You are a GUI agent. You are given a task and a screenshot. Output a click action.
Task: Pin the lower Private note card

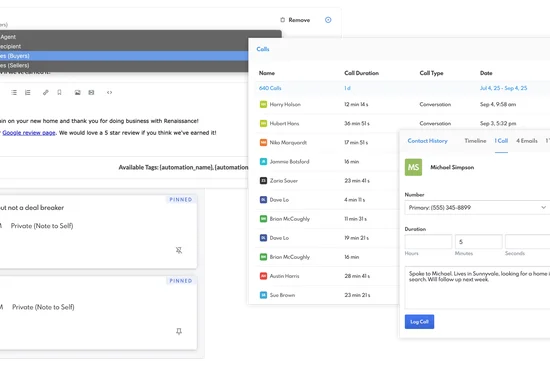pyautogui.click(x=179, y=331)
